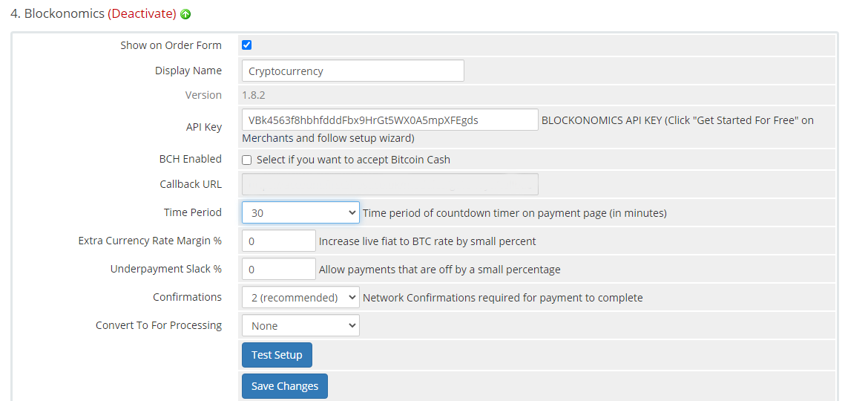Click 'Network Confirmations required' description text
The image size is (868, 401).
tap(503, 298)
